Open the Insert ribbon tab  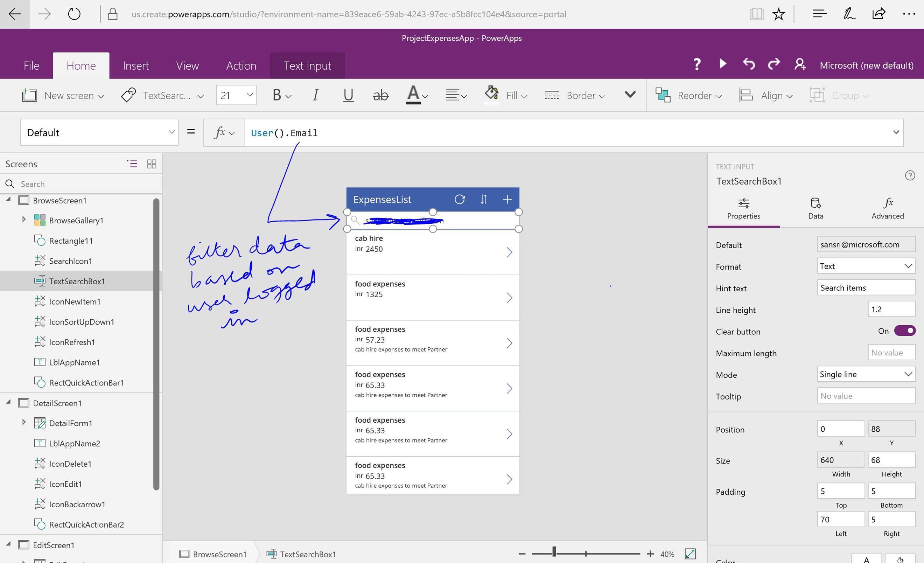[136, 65]
